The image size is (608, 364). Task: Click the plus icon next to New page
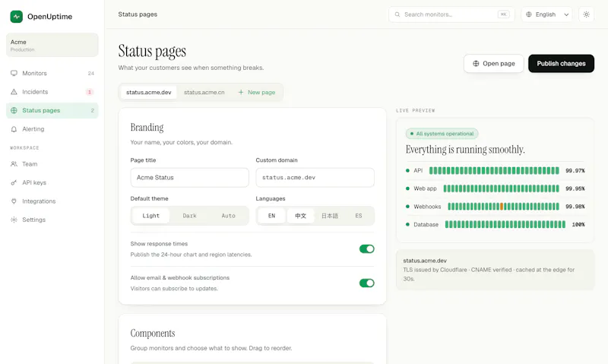[x=241, y=92]
